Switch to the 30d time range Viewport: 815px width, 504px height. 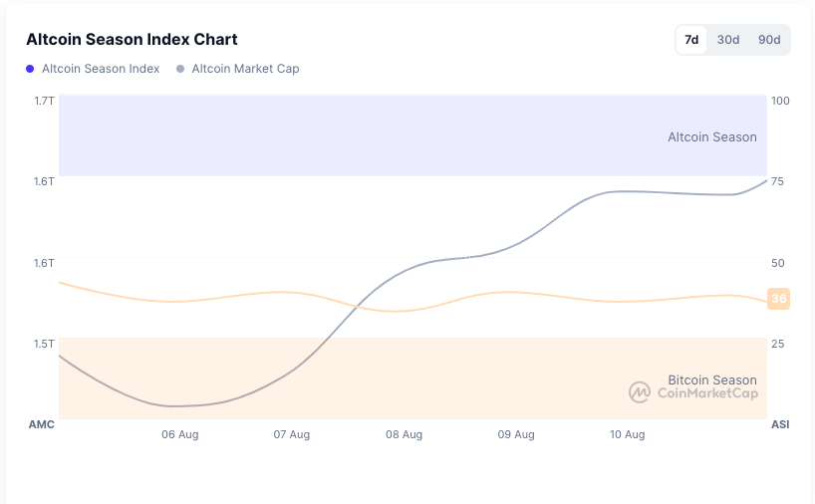tap(728, 40)
